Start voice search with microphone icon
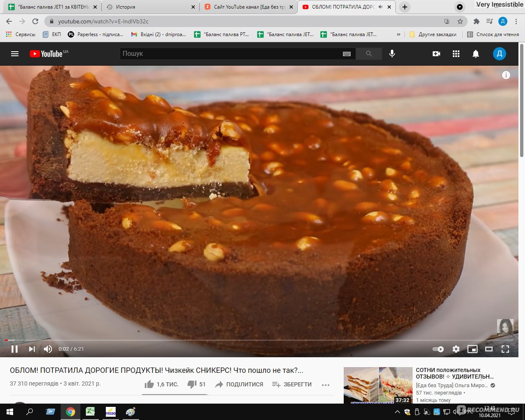Screen dimensions: 525x420 click(392, 54)
